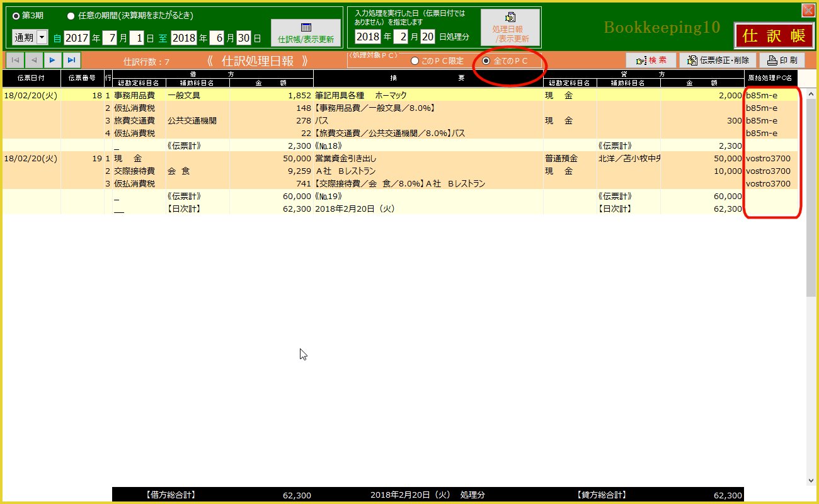This screenshot has height=504, width=819.
Task: Click the start year field 2017
Action: 76,38
